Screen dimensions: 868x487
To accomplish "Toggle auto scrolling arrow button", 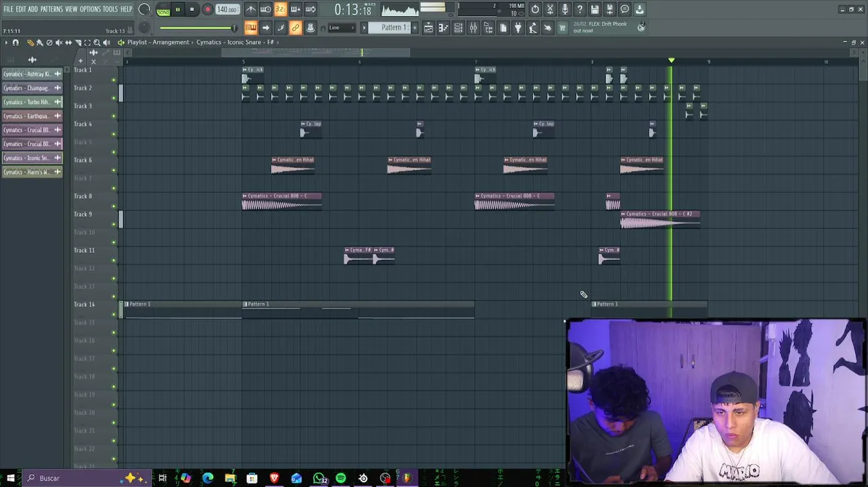I will click(x=265, y=28).
